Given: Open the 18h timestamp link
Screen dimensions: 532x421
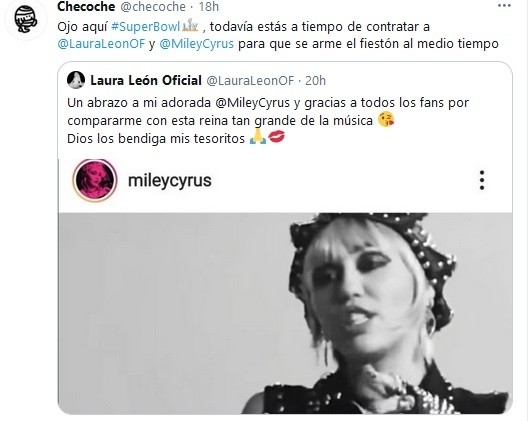Looking at the screenshot, I should tap(209, 6).
